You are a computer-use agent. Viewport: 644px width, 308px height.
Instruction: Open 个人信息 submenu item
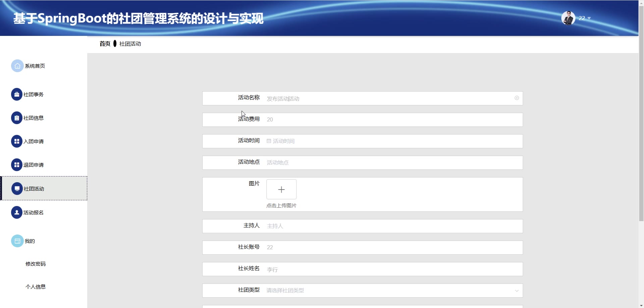click(36, 287)
